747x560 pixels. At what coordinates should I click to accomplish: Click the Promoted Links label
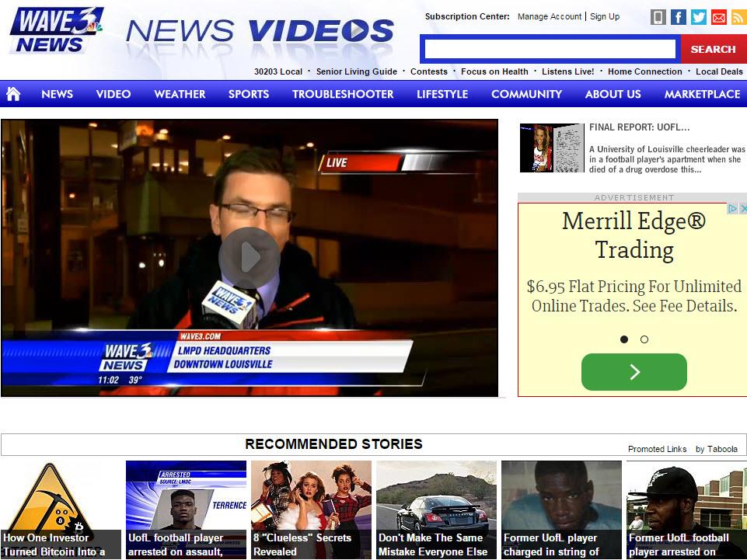(657, 449)
